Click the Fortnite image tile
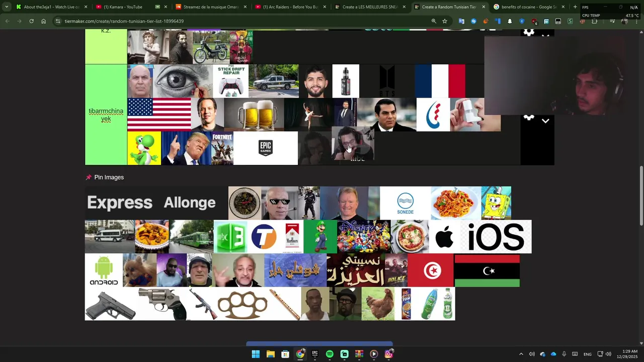Viewport: 644px width, 362px height. tap(222, 148)
